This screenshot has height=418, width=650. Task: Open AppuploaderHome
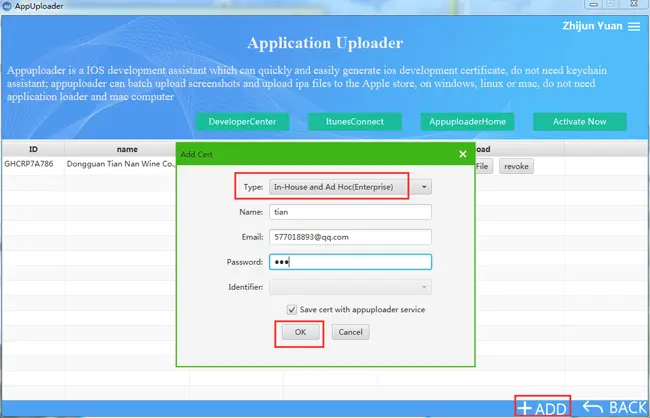[x=467, y=122]
